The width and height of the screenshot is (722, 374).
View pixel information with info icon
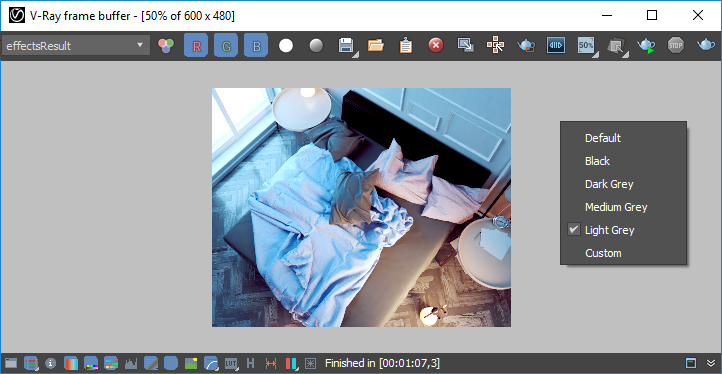51,363
